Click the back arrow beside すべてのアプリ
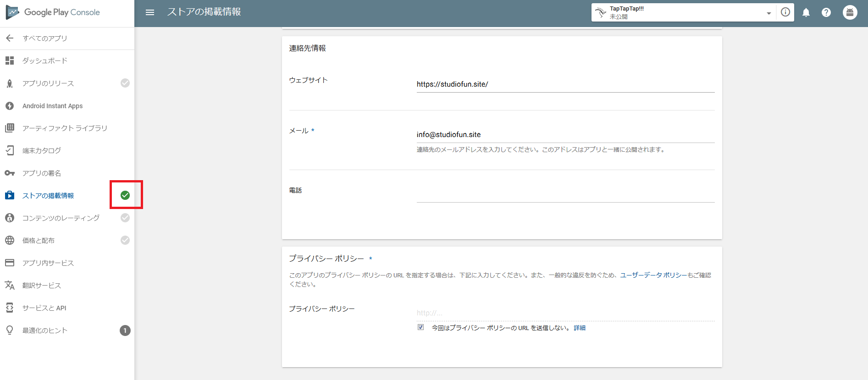The image size is (868, 380). click(x=10, y=38)
